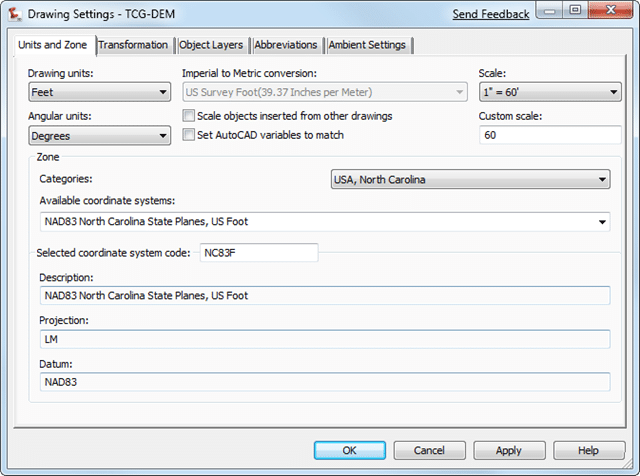Click the Custom scale input field
Image resolution: width=640 pixels, height=476 pixels.
coord(550,135)
